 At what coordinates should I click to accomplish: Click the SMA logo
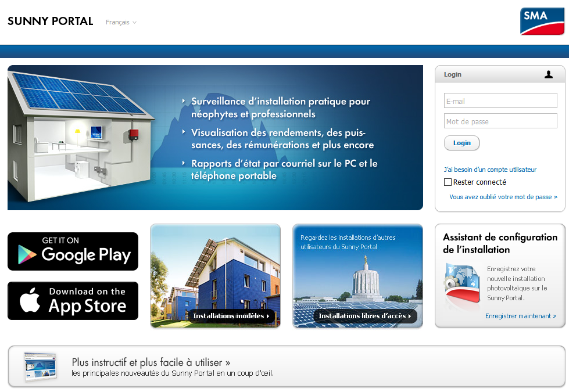point(542,21)
